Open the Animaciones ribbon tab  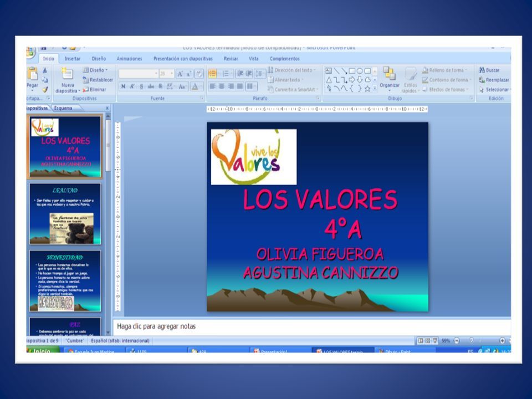[x=129, y=59]
